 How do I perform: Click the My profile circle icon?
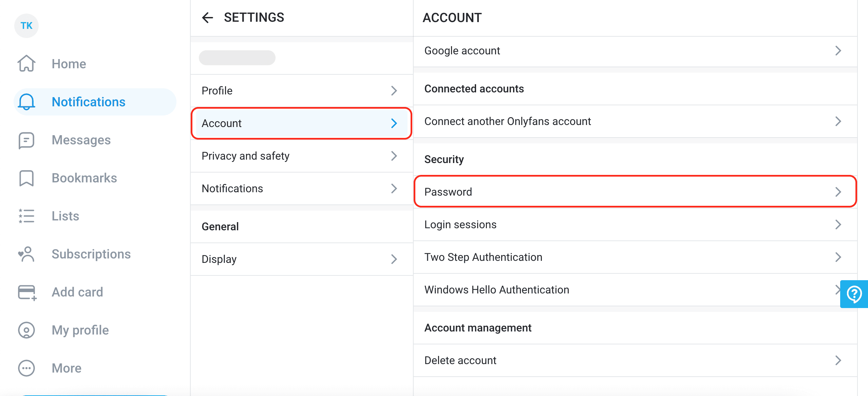[26, 330]
